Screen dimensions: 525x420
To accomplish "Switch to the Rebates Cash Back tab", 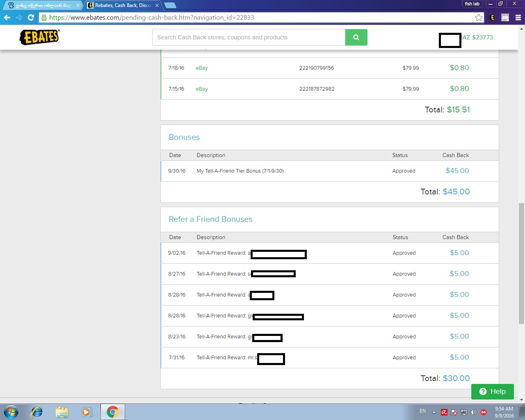I will pos(120,5).
